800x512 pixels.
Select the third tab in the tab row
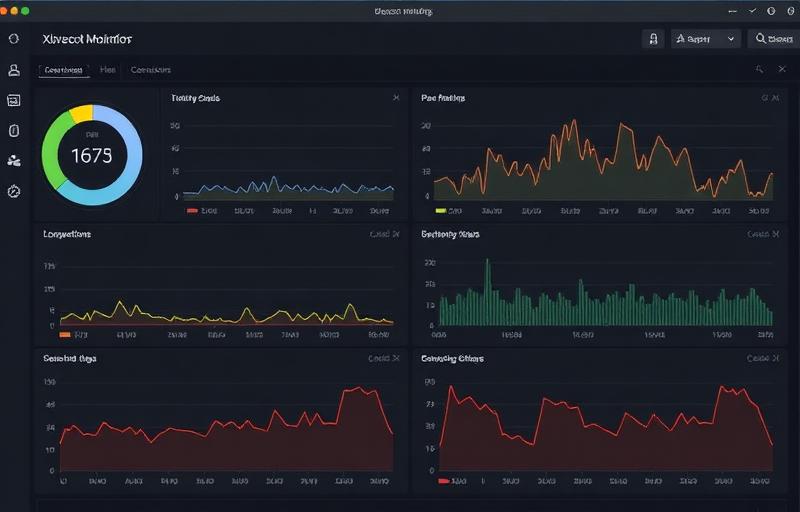click(151, 70)
